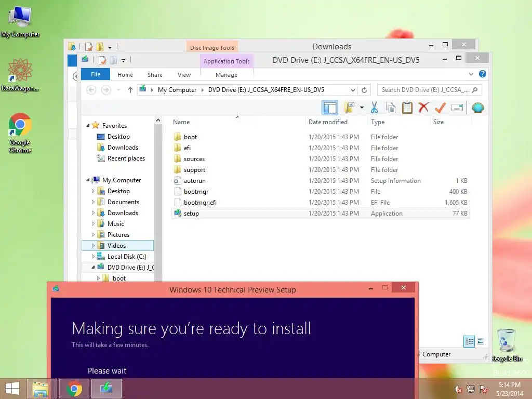Click DVD Drive (E:) breadcrumb segment
This screenshot has height=399, width=532.
point(266,90)
